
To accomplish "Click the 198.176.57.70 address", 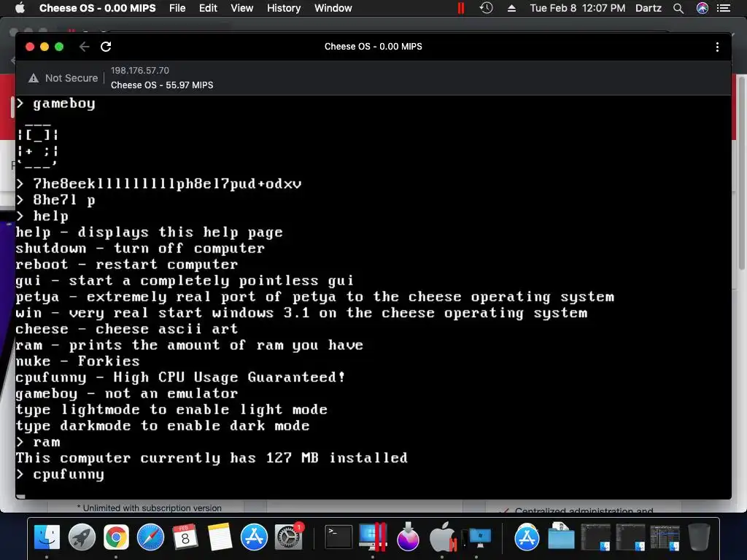I will [140, 71].
